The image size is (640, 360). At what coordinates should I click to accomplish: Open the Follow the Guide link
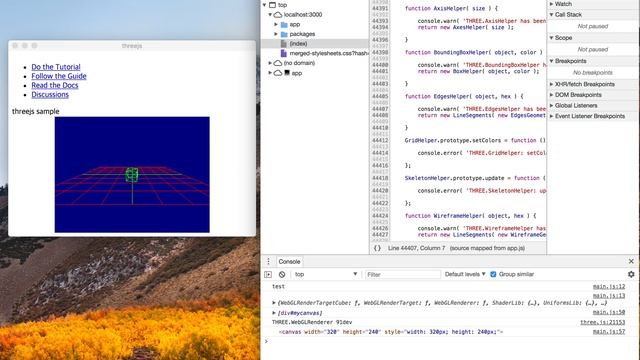tap(59, 76)
